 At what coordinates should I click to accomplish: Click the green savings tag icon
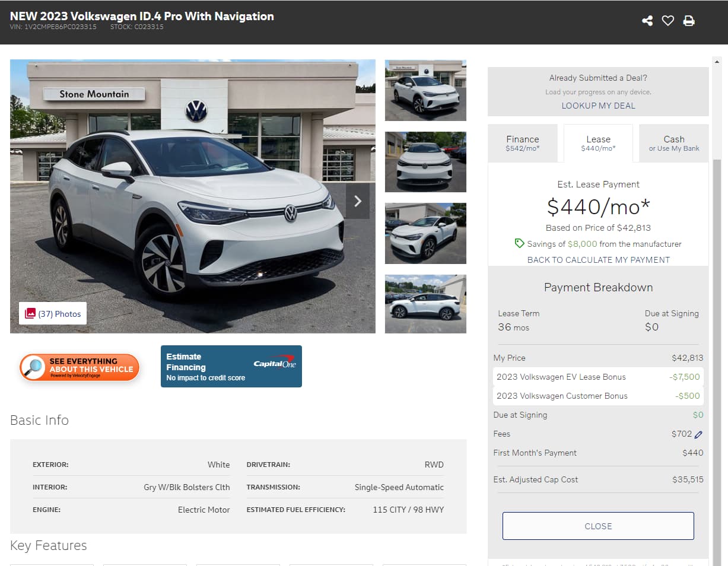tap(520, 243)
